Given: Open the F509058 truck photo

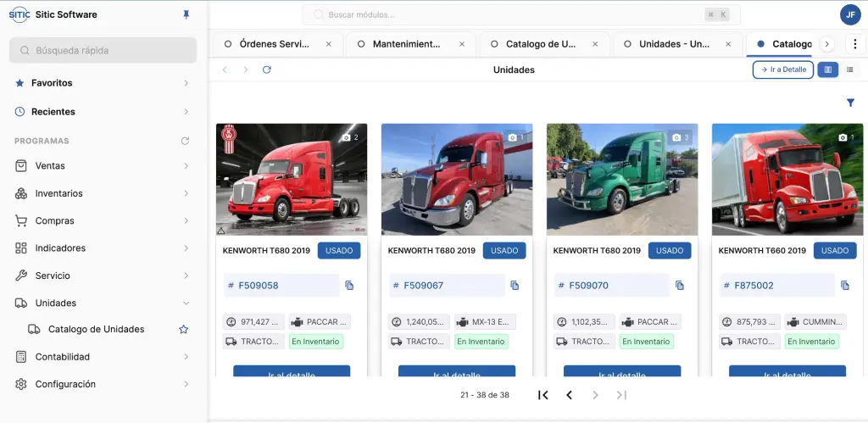Looking at the screenshot, I should tap(292, 180).
